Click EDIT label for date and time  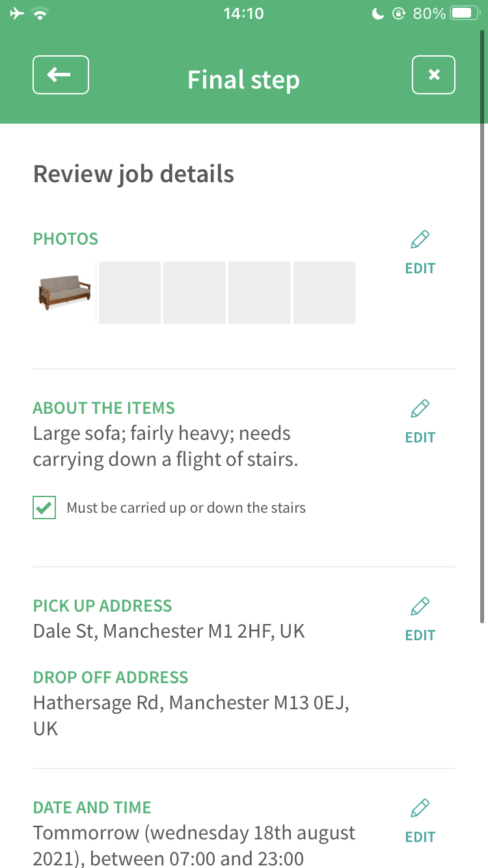click(420, 837)
